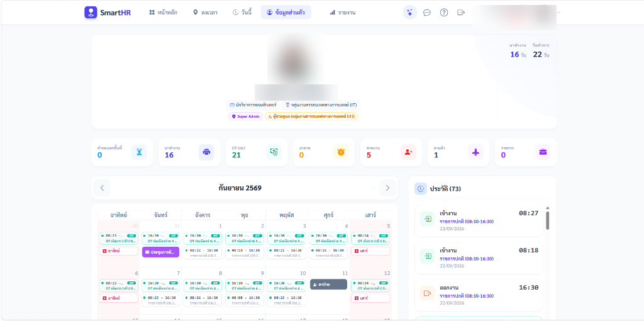This screenshot has width=644, height=321.
Task: Click the ประวัติ (73) heading
Action: (x=445, y=189)
